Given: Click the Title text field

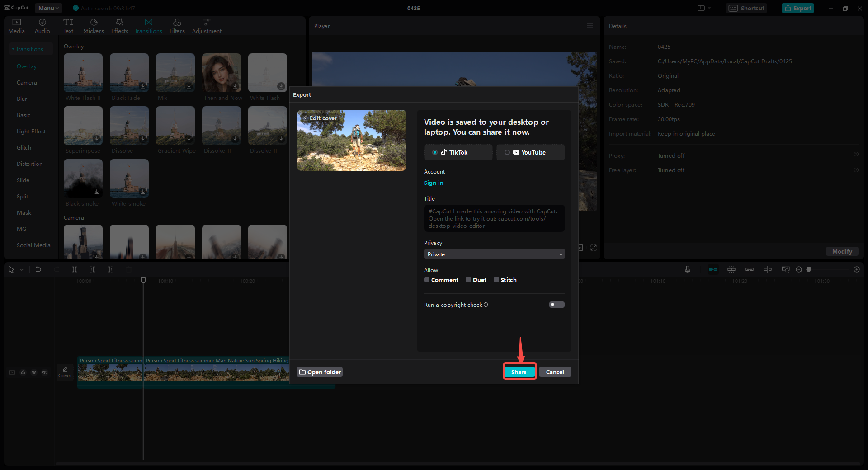Looking at the screenshot, I should coord(494,218).
